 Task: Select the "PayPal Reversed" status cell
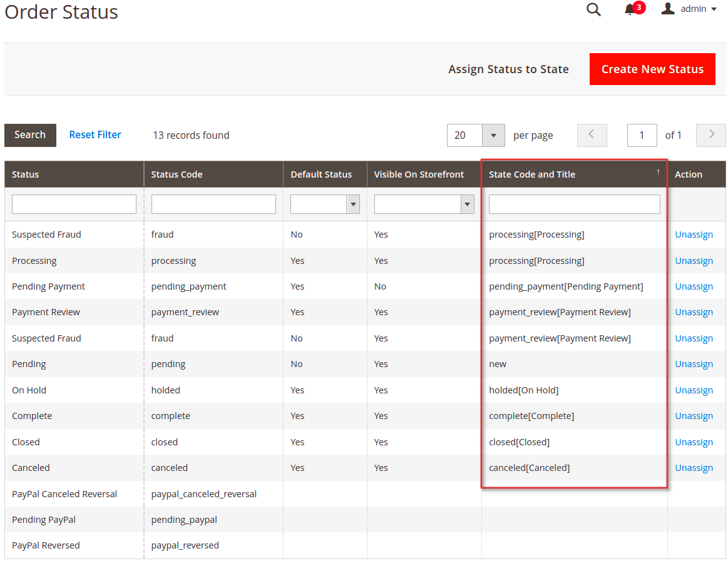point(46,545)
